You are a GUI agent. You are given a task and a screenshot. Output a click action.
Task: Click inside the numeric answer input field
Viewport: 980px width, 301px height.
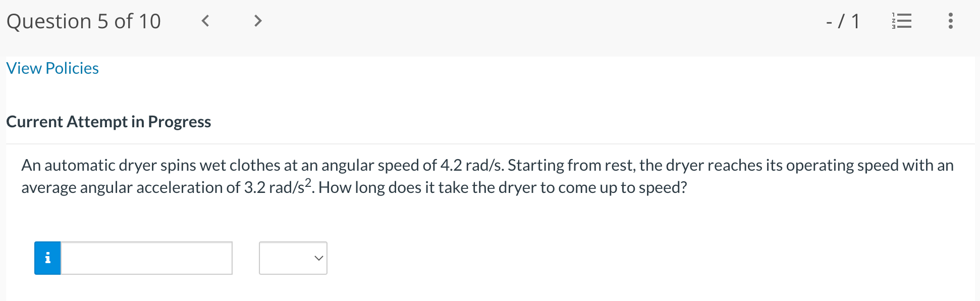click(x=145, y=258)
